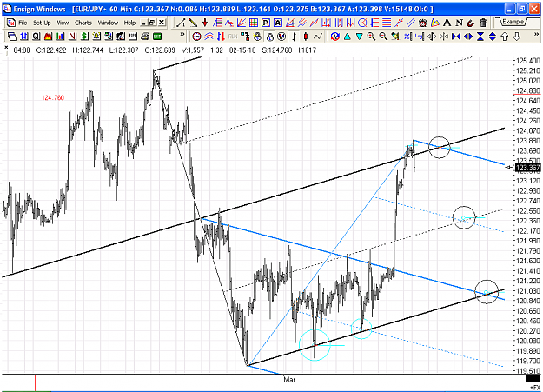The height and width of the screenshot is (392, 543).
Task: Open the View menu
Action: pyautogui.click(x=63, y=23)
